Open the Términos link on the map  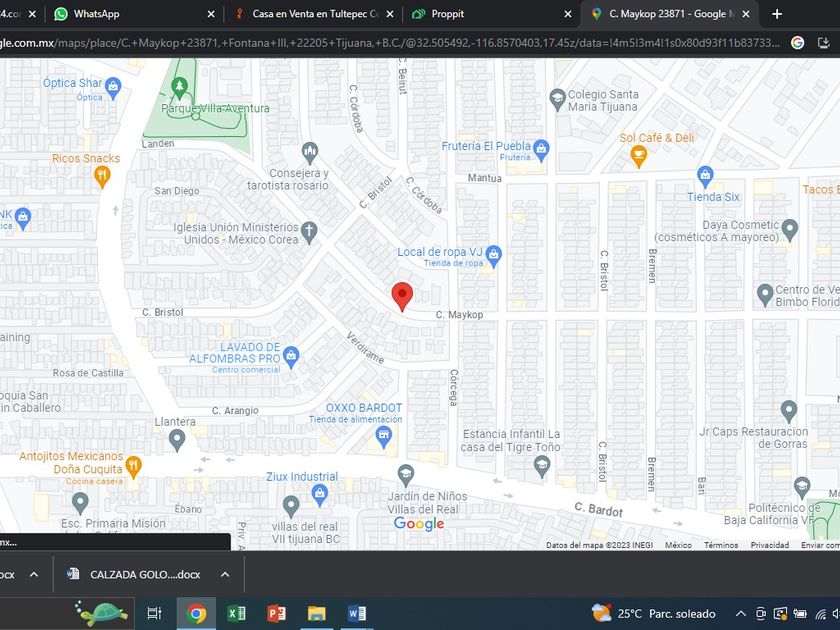[721, 545]
